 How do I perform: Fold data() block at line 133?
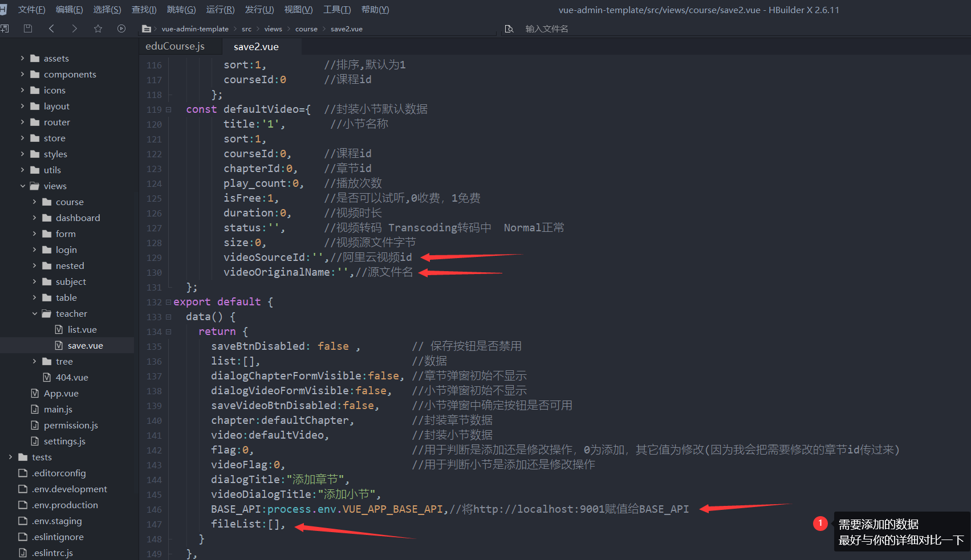pos(169,317)
